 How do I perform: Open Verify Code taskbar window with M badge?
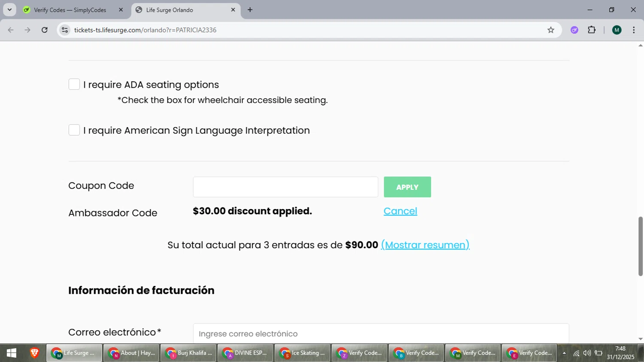pos(473,353)
